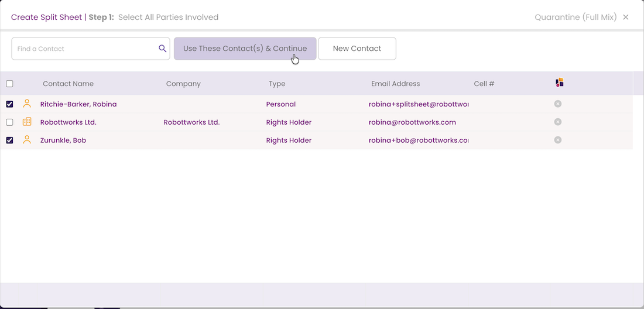Click Use These Contact(s) & Continue button
Screen dimensions: 644x309
coord(245,49)
